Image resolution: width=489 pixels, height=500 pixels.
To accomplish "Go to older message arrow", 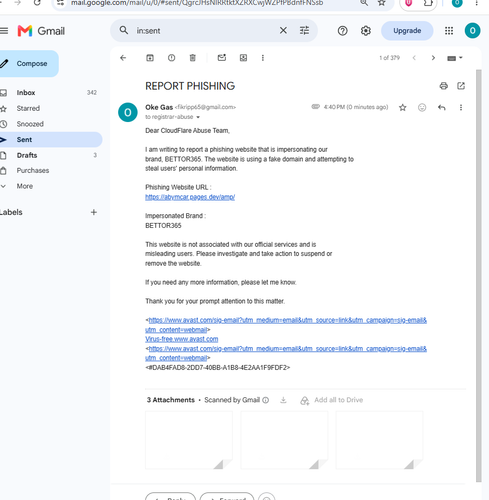I will pos(433,58).
